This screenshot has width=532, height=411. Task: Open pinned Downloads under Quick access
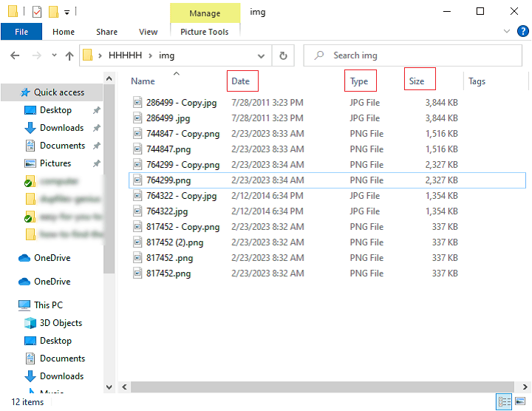click(62, 128)
